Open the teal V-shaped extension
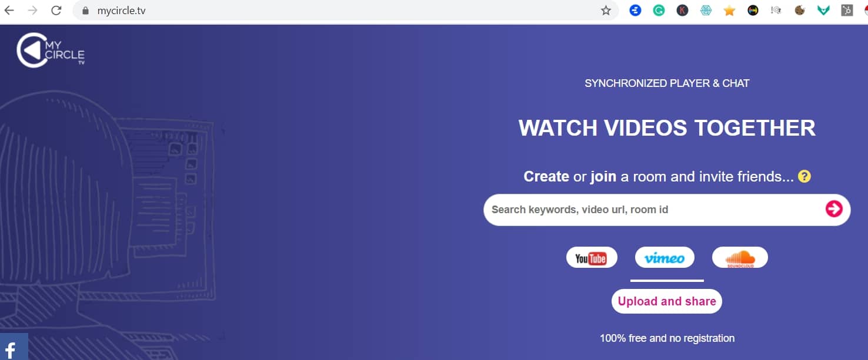 pos(823,11)
